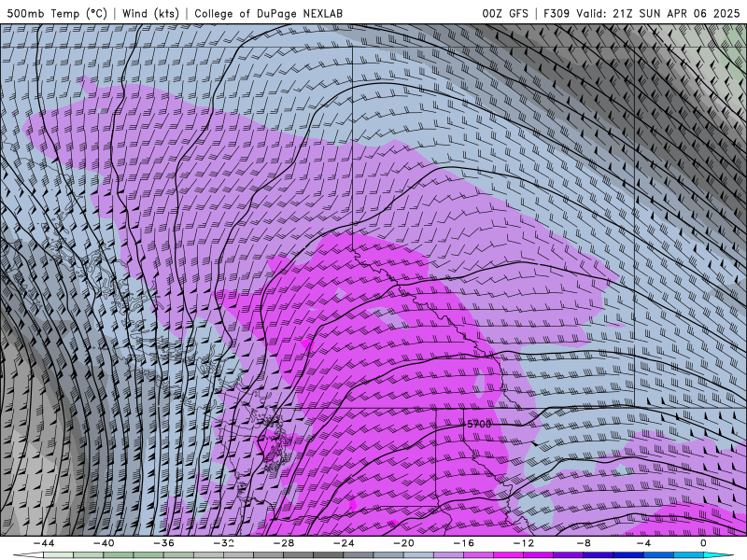The image size is (747, 560).
Task: Click the '-40' colorbar tick label
Action: click(x=104, y=543)
